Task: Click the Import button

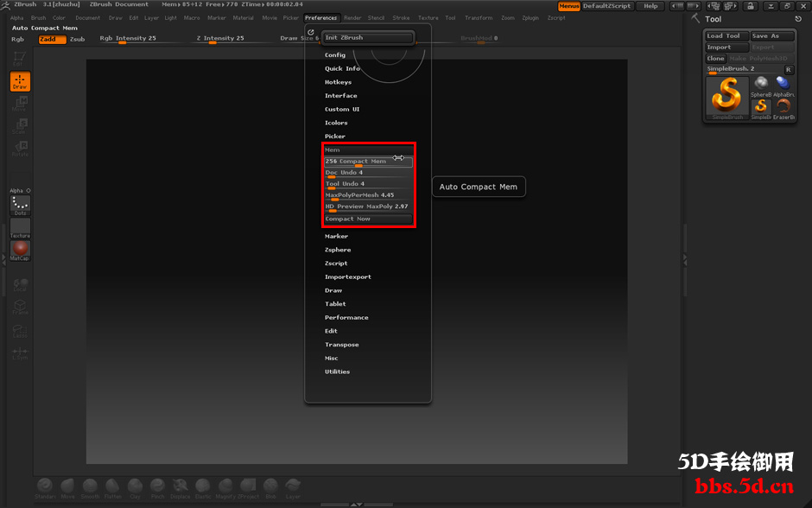Action: coord(727,48)
